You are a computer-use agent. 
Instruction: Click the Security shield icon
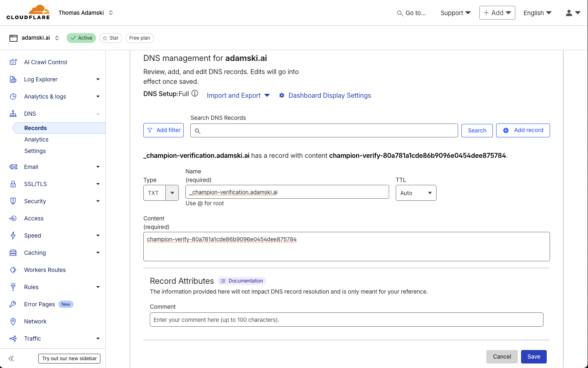tap(13, 201)
